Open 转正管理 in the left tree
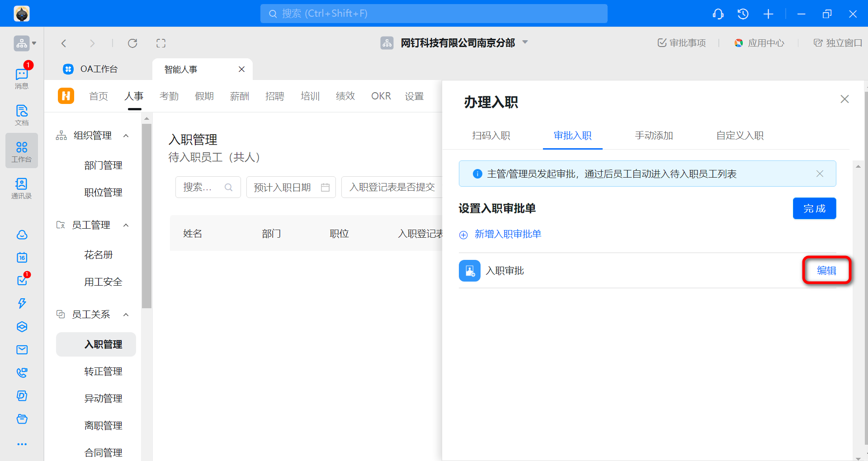The image size is (868, 461). click(x=103, y=372)
